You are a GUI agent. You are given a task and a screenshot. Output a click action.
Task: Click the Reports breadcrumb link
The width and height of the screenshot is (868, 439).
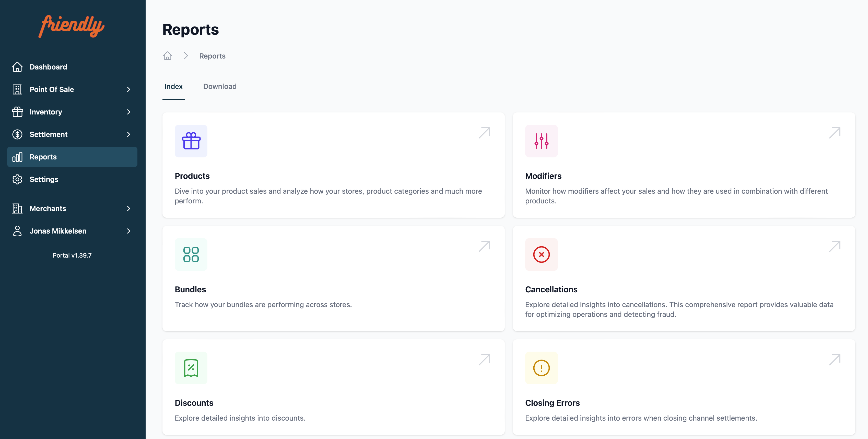pyautogui.click(x=212, y=56)
